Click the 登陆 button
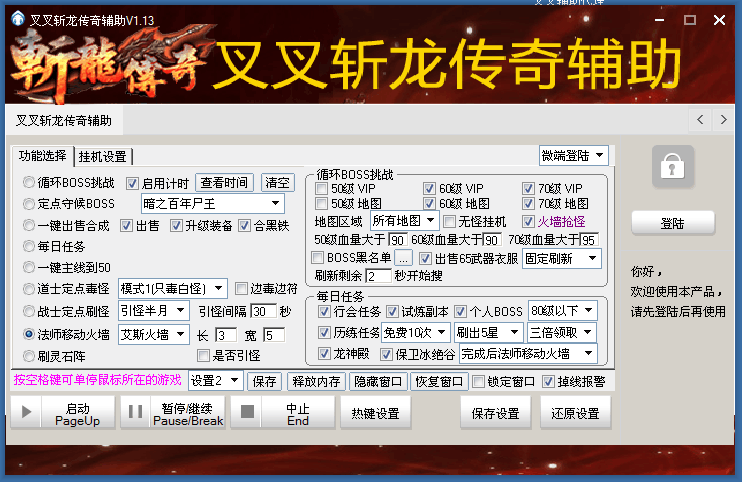742x482 pixels. pyautogui.click(x=672, y=223)
